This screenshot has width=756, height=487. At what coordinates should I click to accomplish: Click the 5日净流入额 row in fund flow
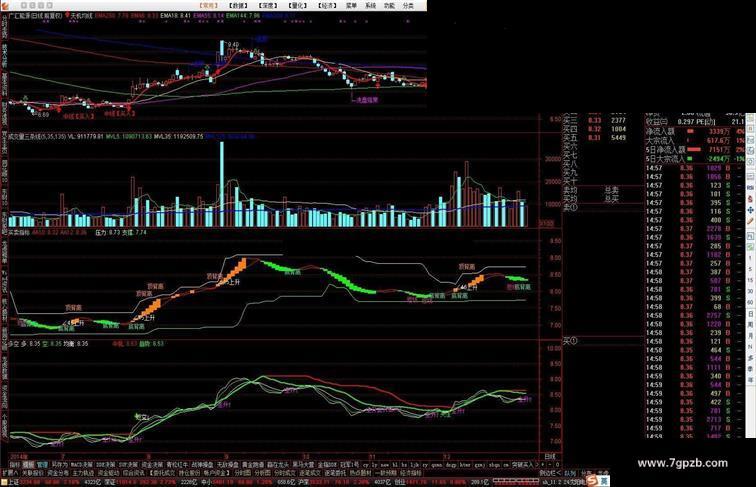pos(694,149)
